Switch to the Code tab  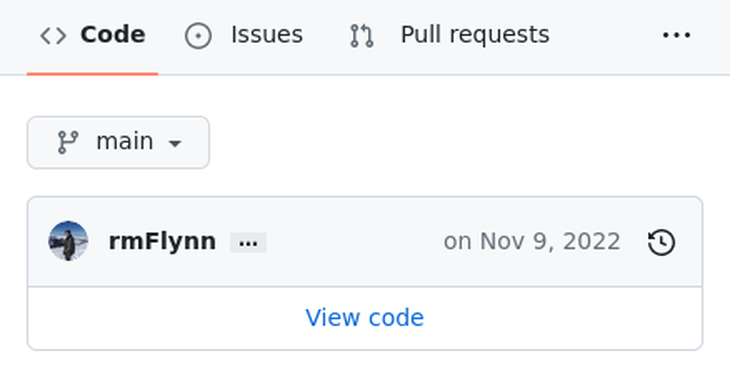[92, 35]
